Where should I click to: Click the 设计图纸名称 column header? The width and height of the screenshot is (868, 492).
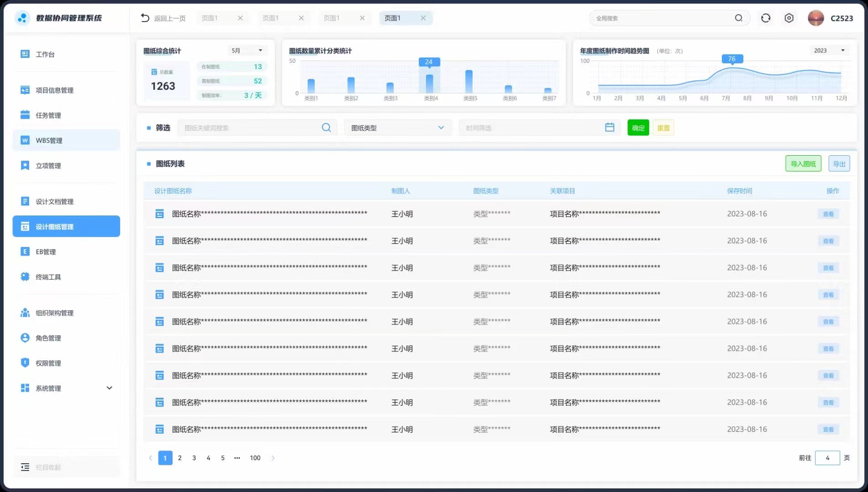point(173,191)
